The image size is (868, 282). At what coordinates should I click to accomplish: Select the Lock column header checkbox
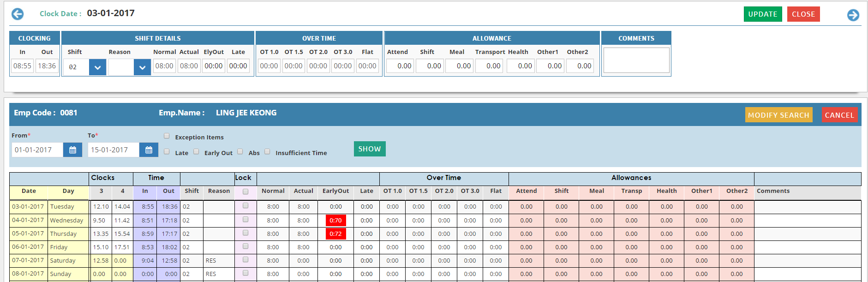[245, 192]
